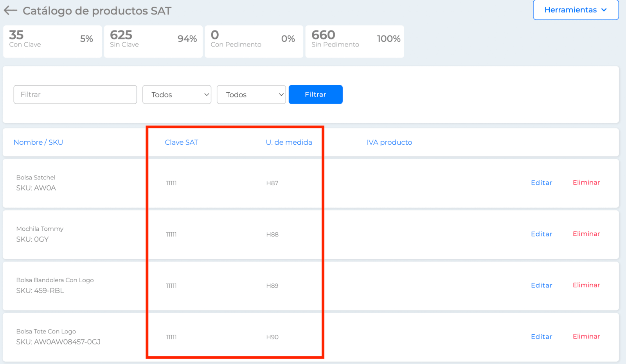Edit the Bolsa Tote Con Logo product
This screenshot has width=626, height=364.
click(x=541, y=336)
